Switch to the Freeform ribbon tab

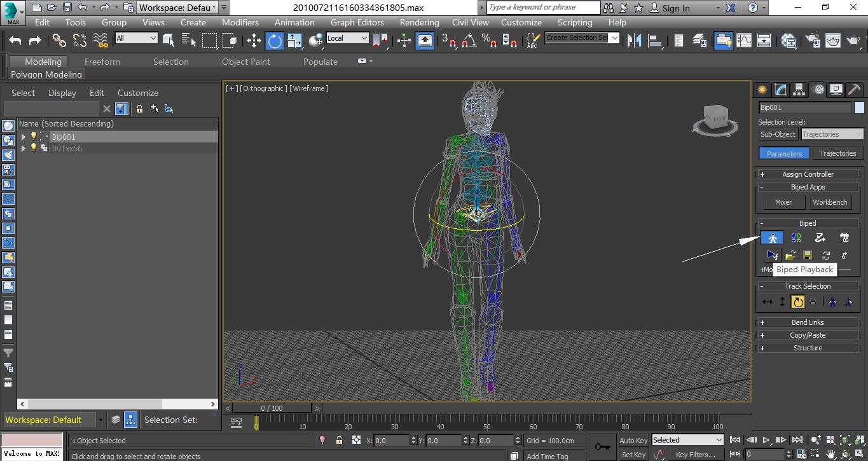102,62
